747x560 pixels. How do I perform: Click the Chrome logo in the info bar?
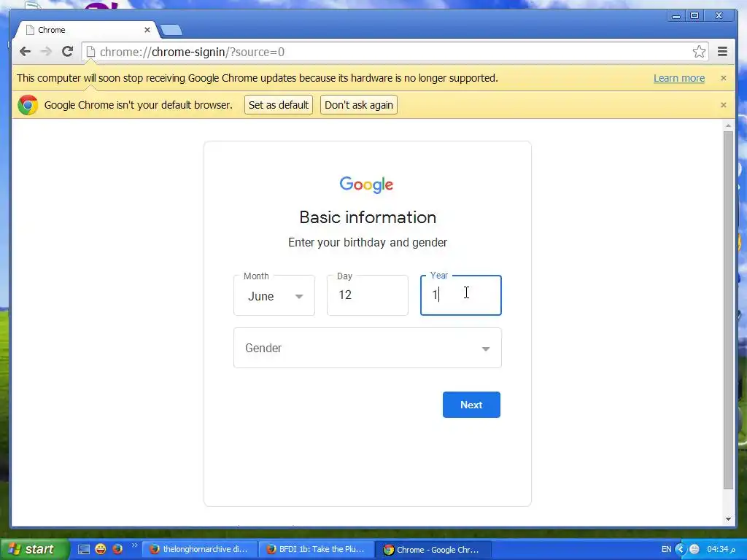click(x=28, y=105)
